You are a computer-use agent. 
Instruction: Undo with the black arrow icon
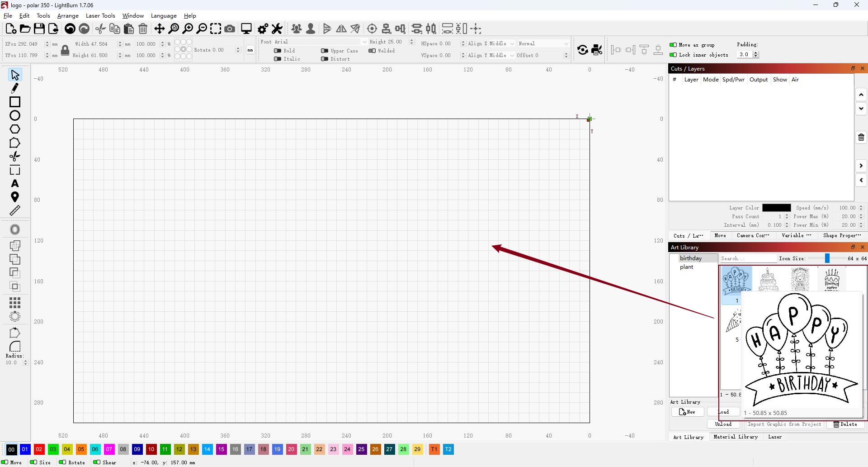click(70, 29)
